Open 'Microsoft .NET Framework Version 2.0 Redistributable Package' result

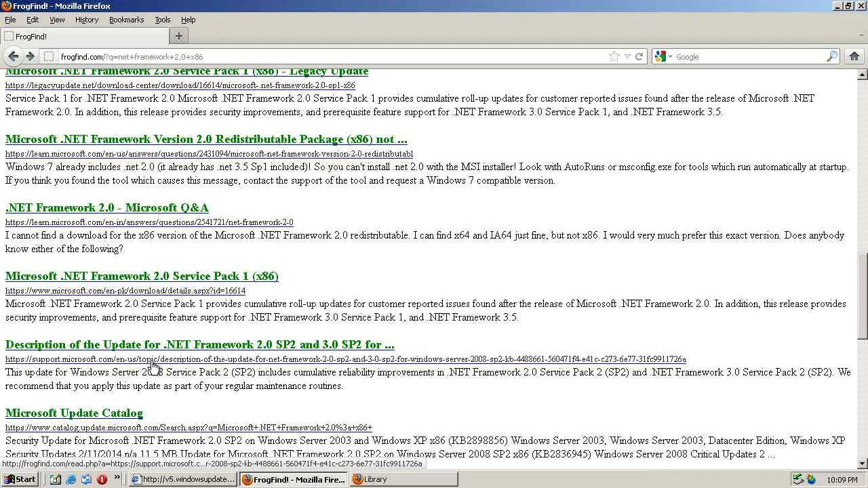point(206,140)
